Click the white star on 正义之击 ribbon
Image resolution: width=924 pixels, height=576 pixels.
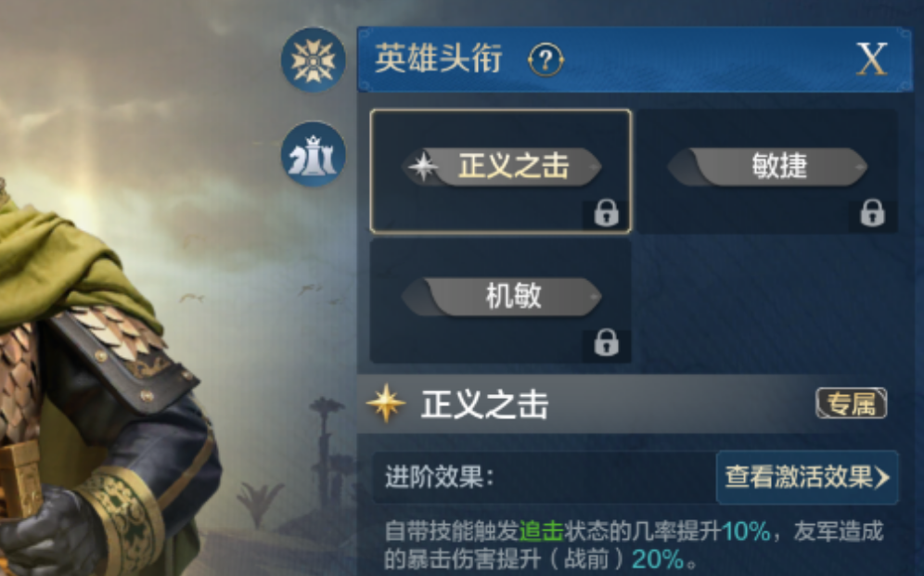[423, 167]
